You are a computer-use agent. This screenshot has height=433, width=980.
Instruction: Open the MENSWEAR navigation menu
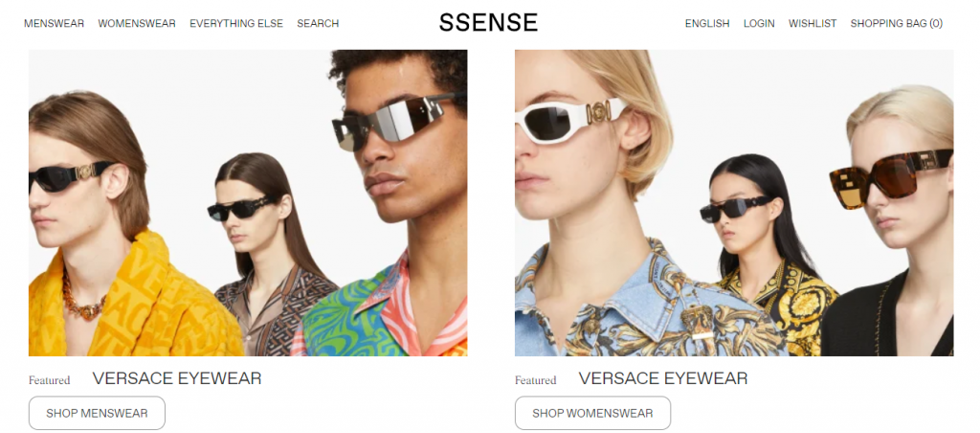(54, 24)
